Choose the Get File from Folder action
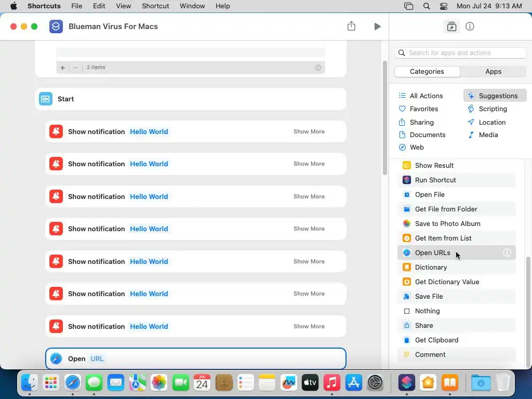 pyautogui.click(x=456, y=209)
